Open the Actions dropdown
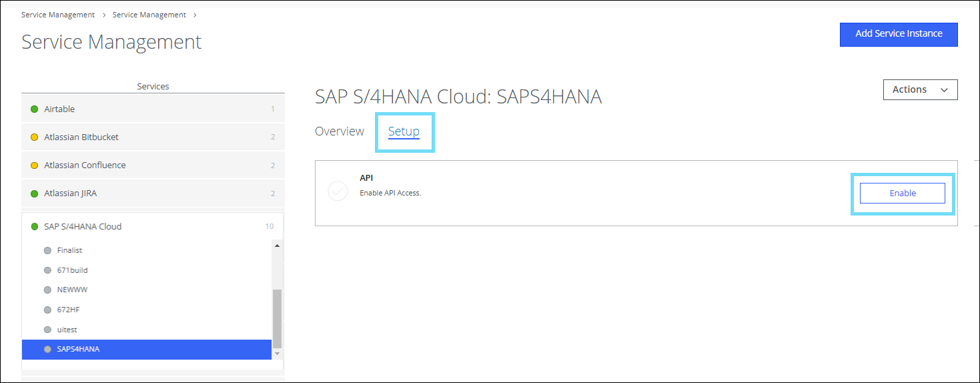This screenshot has height=383, width=980. pos(920,90)
